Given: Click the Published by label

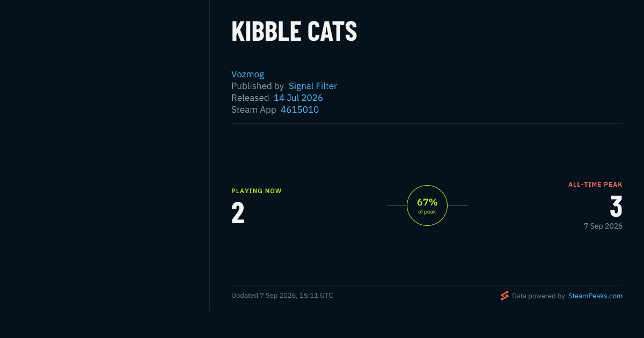Looking at the screenshot, I should (x=258, y=86).
